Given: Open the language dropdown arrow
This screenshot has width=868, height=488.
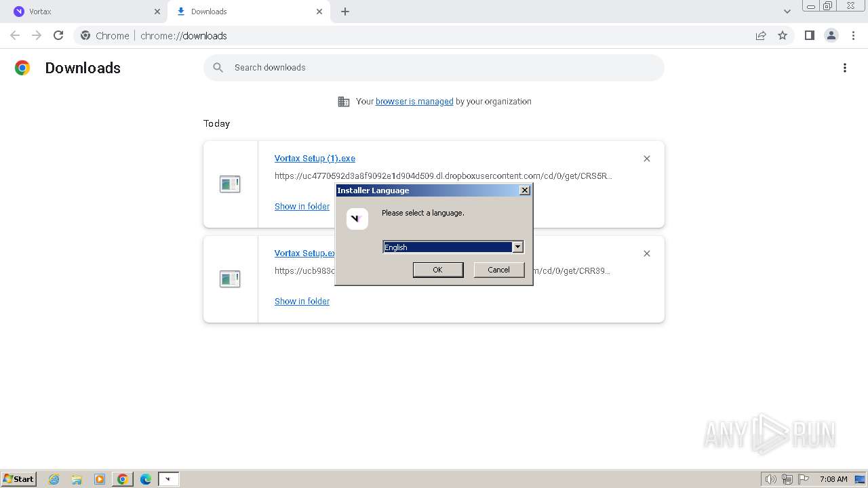Looking at the screenshot, I should pyautogui.click(x=517, y=247).
